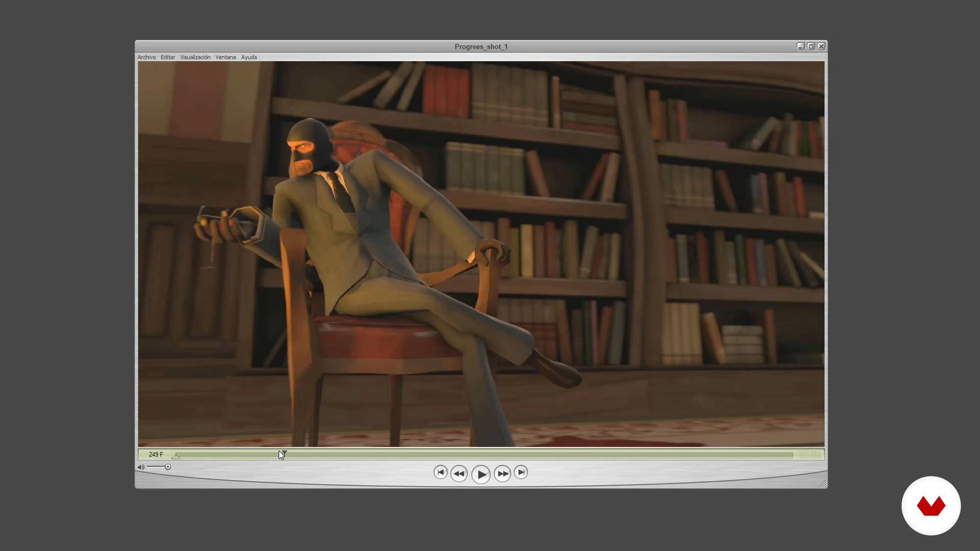Maximize the Progrees_shot_1 window
Image resolution: width=980 pixels, height=551 pixels.
(x=811, y=46)
